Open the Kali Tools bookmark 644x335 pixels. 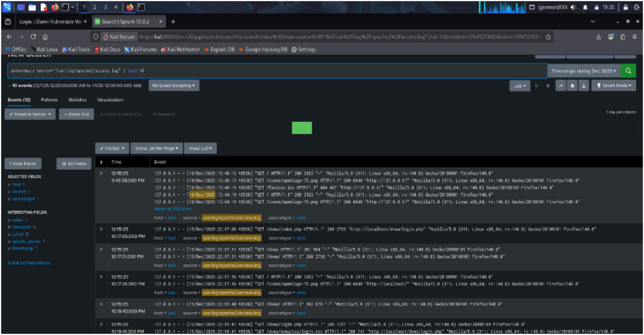[76, 49]
